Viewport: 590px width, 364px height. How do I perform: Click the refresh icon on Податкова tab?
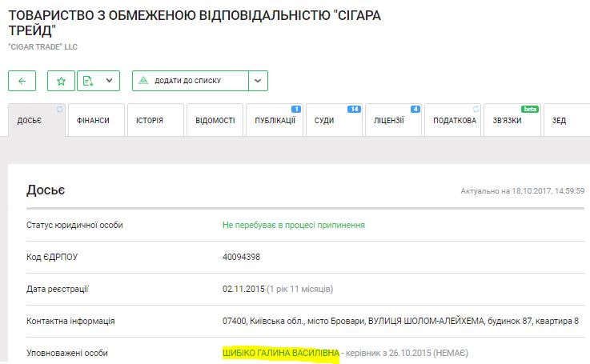[x=476, y=109]
